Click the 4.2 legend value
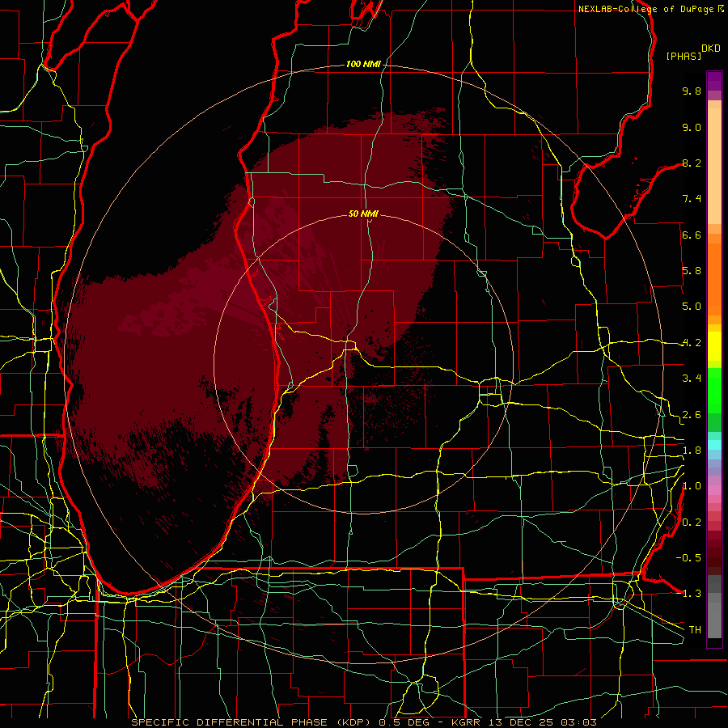 [692, 343]
